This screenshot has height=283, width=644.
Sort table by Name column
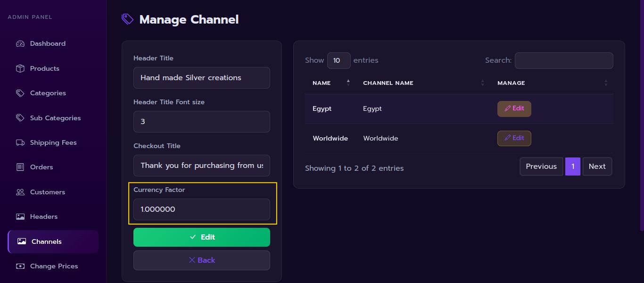coord(331,83)
